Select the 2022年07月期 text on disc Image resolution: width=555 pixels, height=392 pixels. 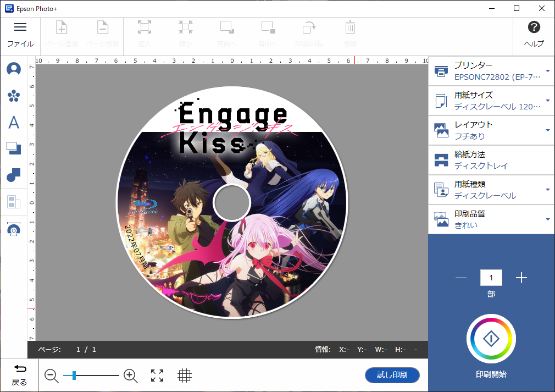click(x=137, y=246)
